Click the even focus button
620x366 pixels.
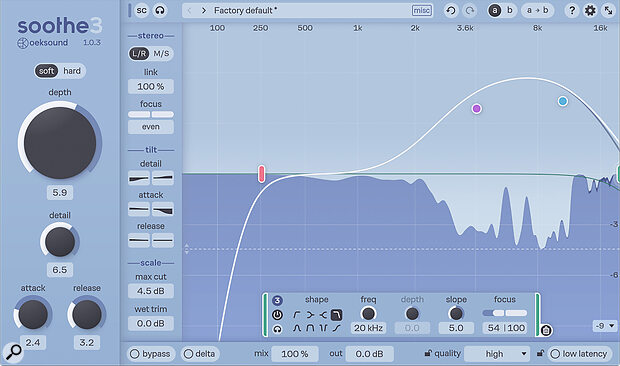151,127
